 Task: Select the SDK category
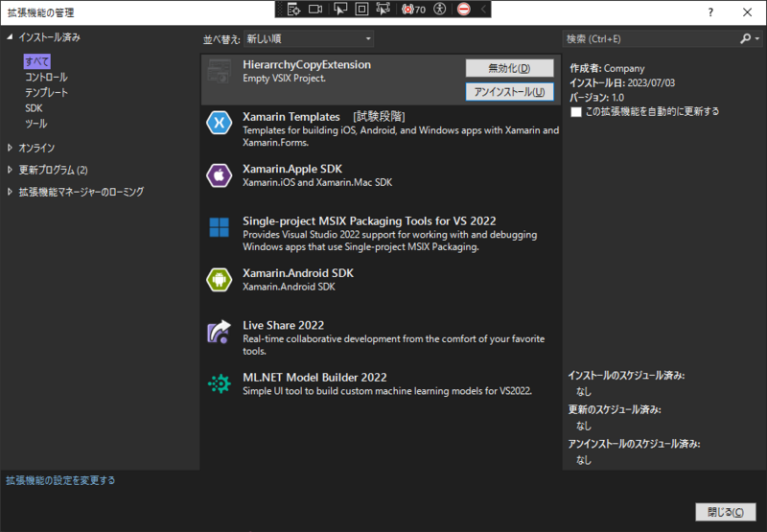(34, 108)
